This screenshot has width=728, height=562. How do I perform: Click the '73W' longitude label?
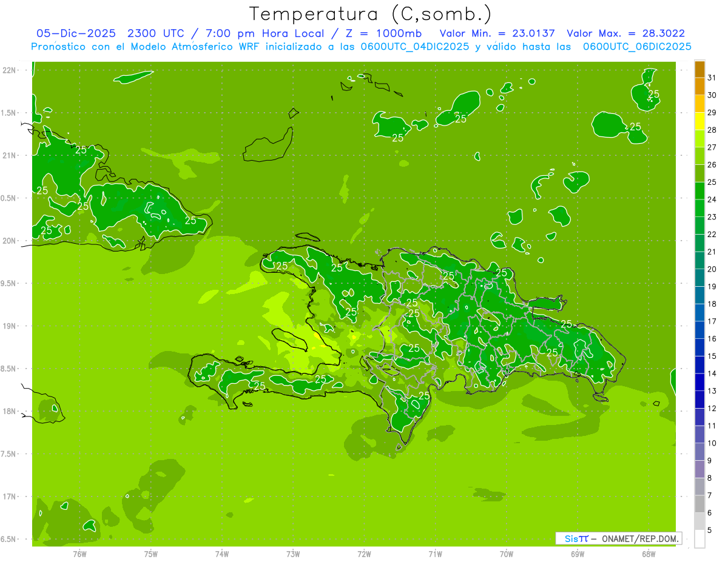293,554
